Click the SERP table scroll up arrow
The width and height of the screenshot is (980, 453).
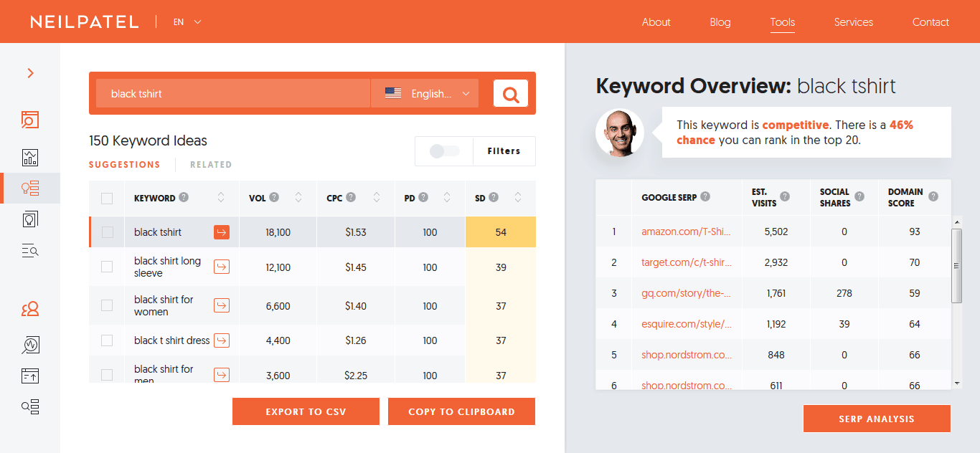coord(956,221)
